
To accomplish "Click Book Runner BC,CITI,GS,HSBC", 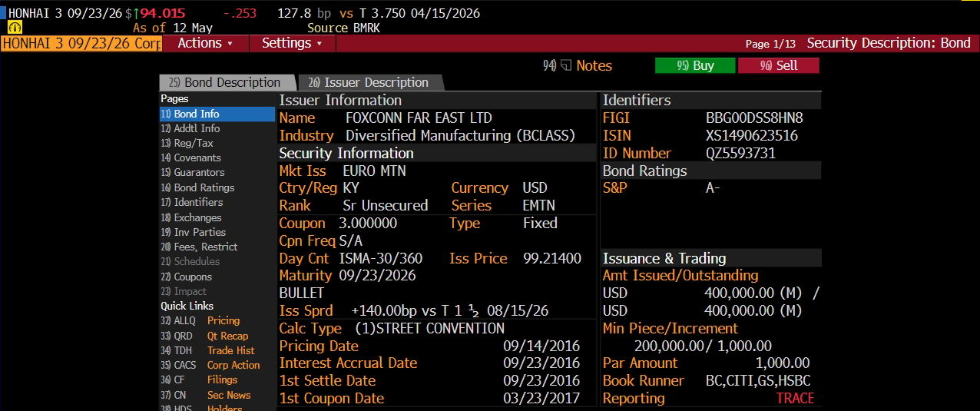I will [758, 381].
